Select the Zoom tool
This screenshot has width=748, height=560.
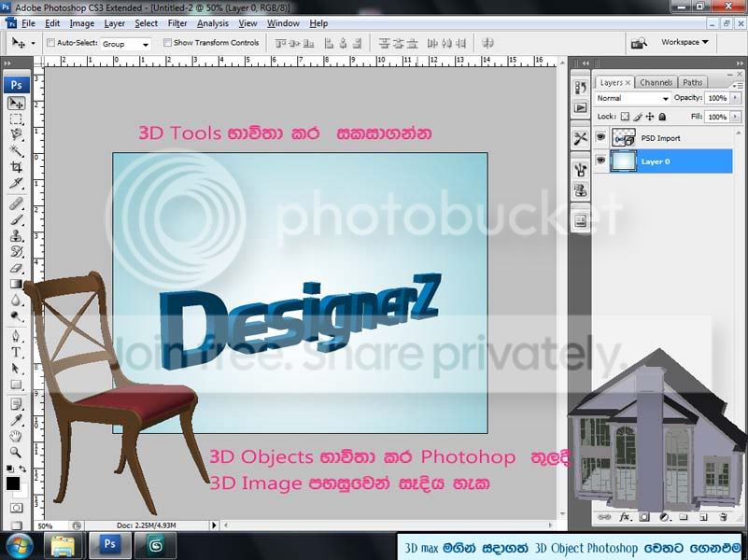coord(16,452)
